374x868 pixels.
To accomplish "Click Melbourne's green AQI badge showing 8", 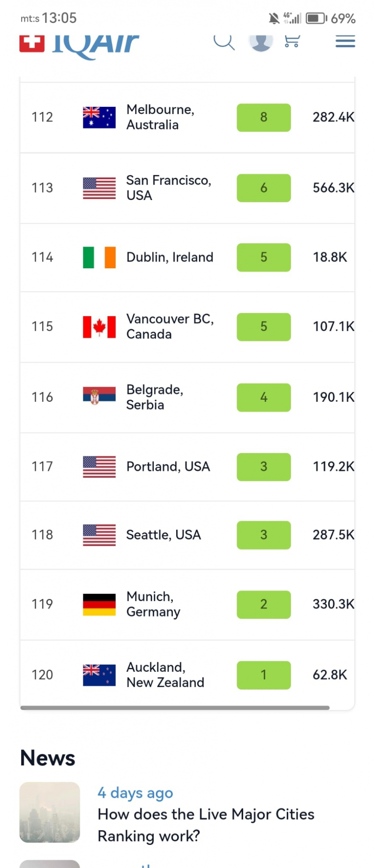I will (x=263, y=117).
